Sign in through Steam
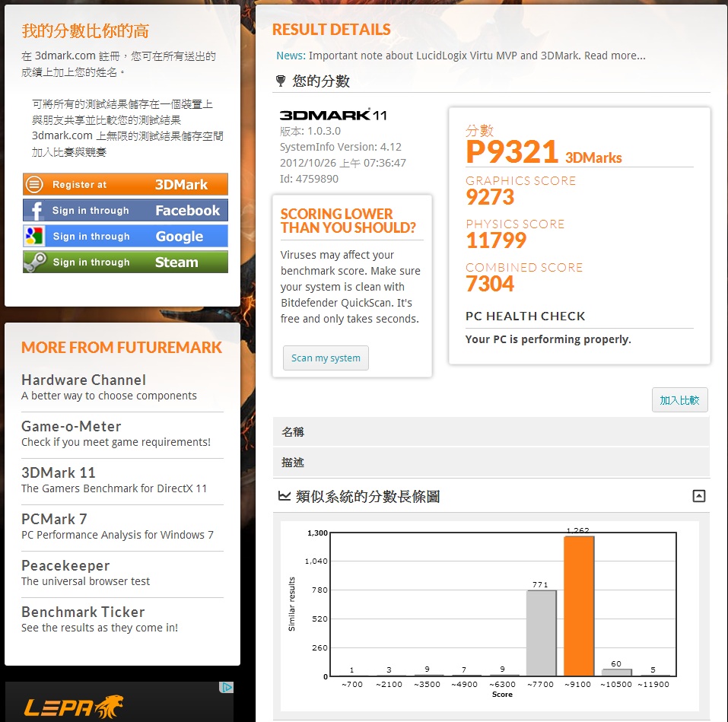This screenshot has width=728, height=722. click(x=126, y=262)
